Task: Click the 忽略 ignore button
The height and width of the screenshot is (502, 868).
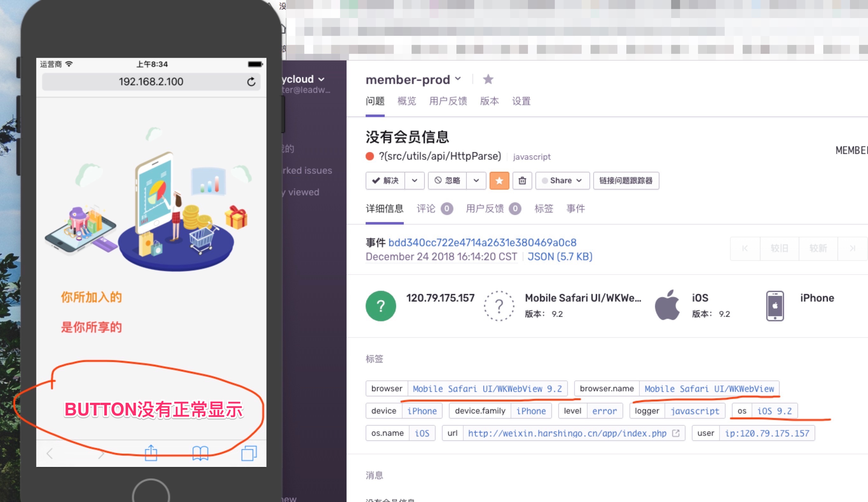Action: (447, 181)
